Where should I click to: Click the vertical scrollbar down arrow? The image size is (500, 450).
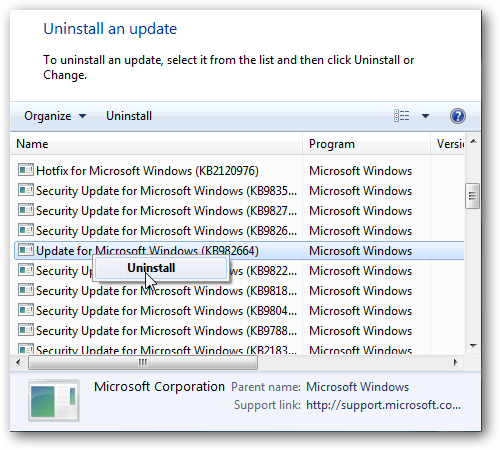point(473,346)
